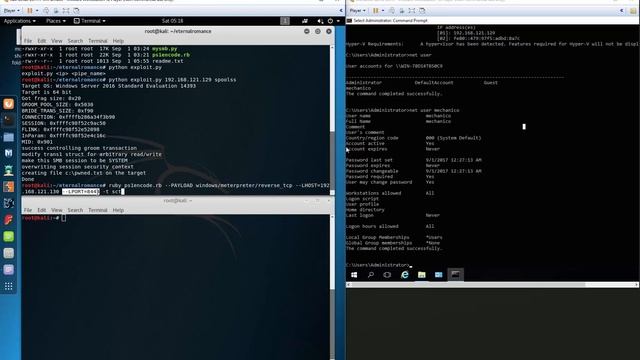Screen dimensions: 640x360
Task: Open Edit menu in the lower root@kali terminal
Action: [42, 210]
